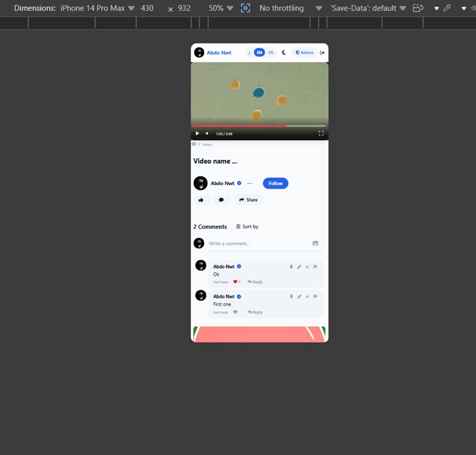
Task: Open the Sort by comments menu
Action: [248, 227]
